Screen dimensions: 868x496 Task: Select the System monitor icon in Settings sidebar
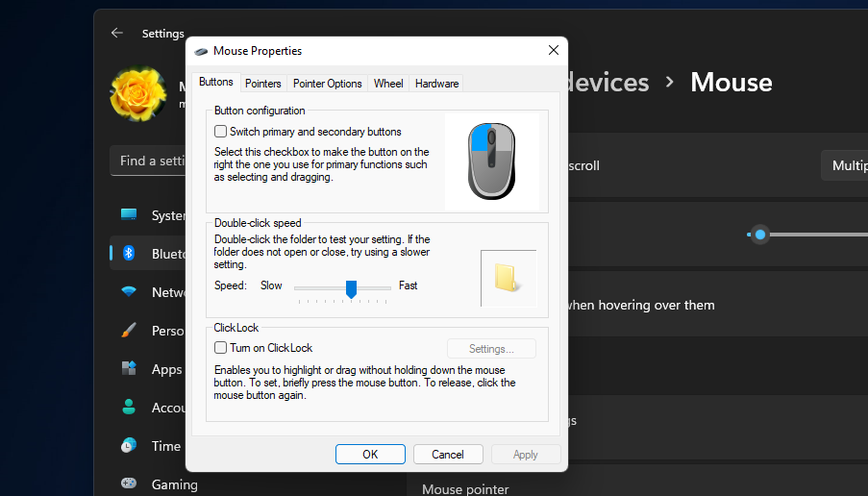pyautogui.click(x=129, y=214)
